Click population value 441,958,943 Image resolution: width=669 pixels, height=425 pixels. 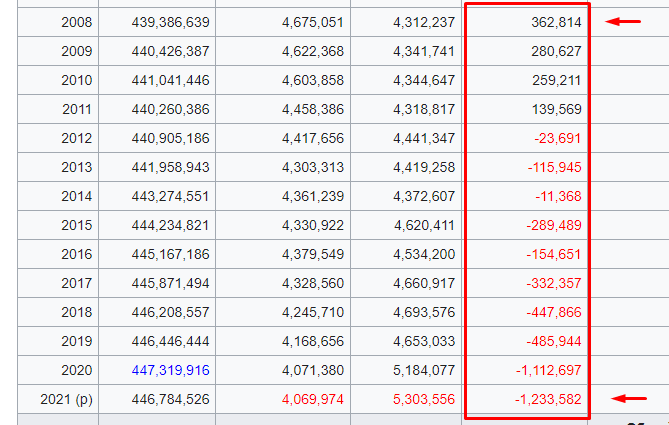(x=170, y=167)
